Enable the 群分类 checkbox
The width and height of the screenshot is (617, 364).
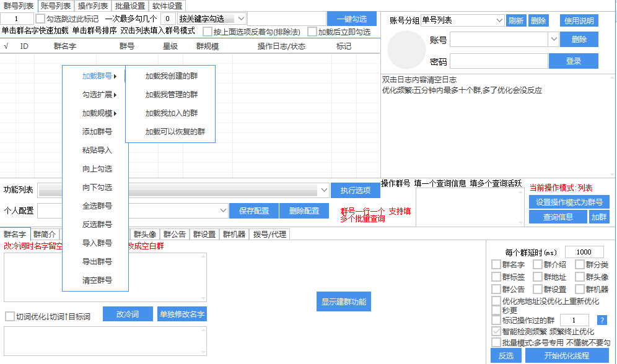[x=579, y=264]
